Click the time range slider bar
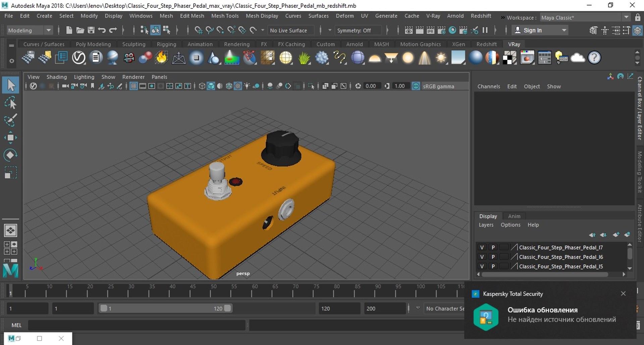 tap(165, 308)
